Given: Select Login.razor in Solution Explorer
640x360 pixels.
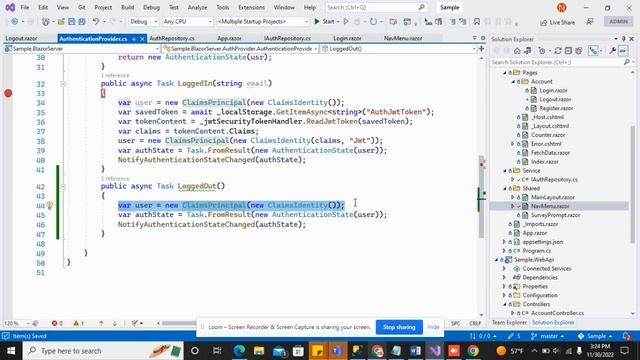Looking at the screenshot, I should (x=553, y=91).
